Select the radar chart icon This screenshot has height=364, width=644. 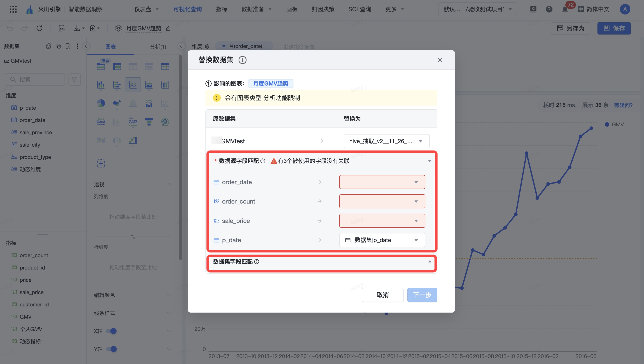(x=165, y=122)
